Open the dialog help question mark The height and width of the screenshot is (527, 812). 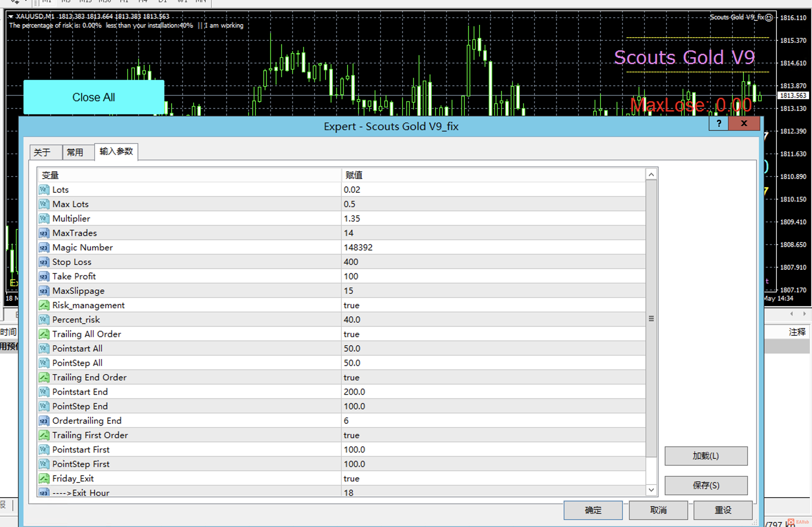718,123
